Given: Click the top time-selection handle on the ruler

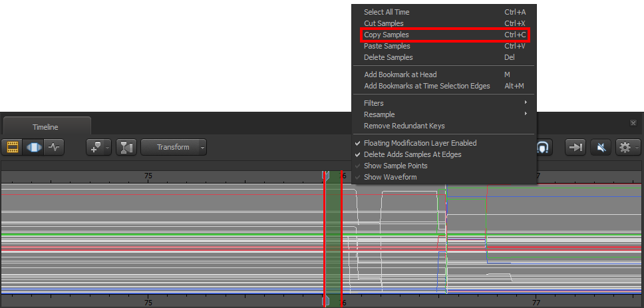Looking at the screenshot, I should point(325,176).
